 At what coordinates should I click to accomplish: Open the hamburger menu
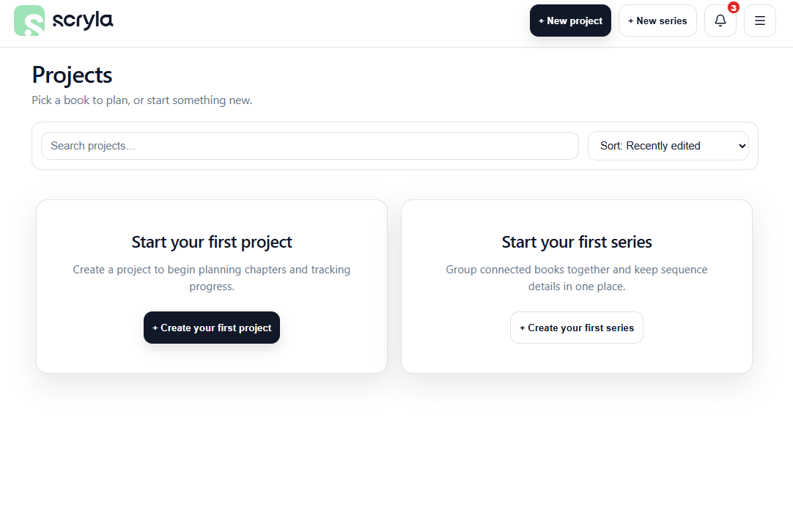pyautogui.click(x=759, y=21)
